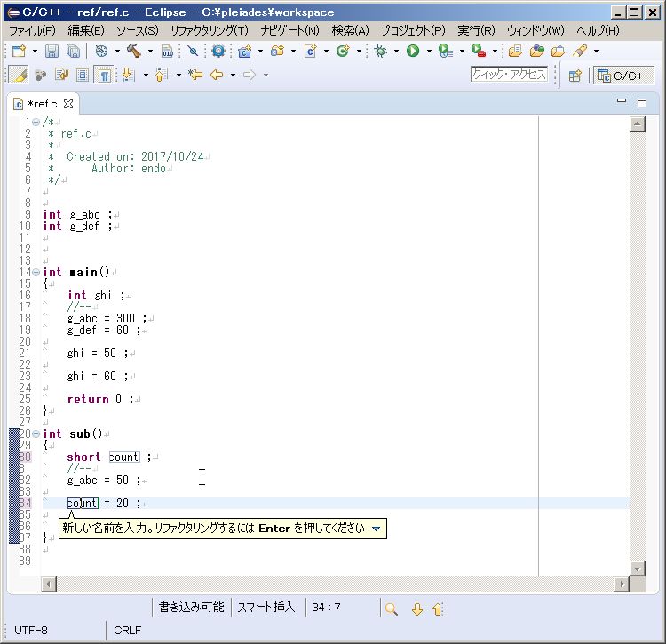This screenshot has width=666, height=644.
Task: Maximize the editor area
Action: pyautogui.click(x=642, y=103)
